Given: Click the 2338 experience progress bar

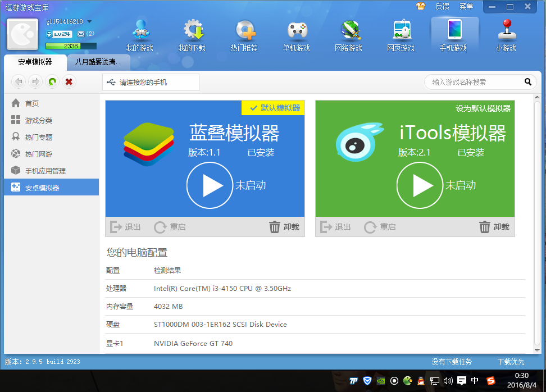Looking at the screenshot, I should [x=71, y=46].
